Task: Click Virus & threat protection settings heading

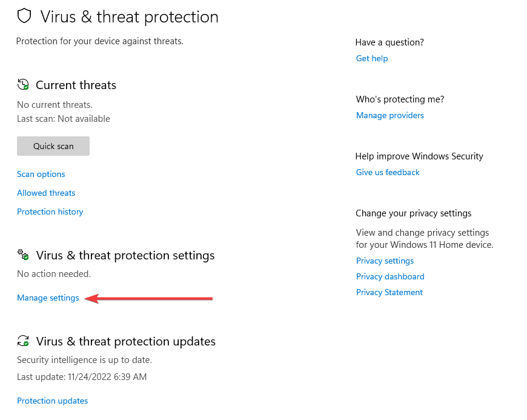Action: pos(125,256)
